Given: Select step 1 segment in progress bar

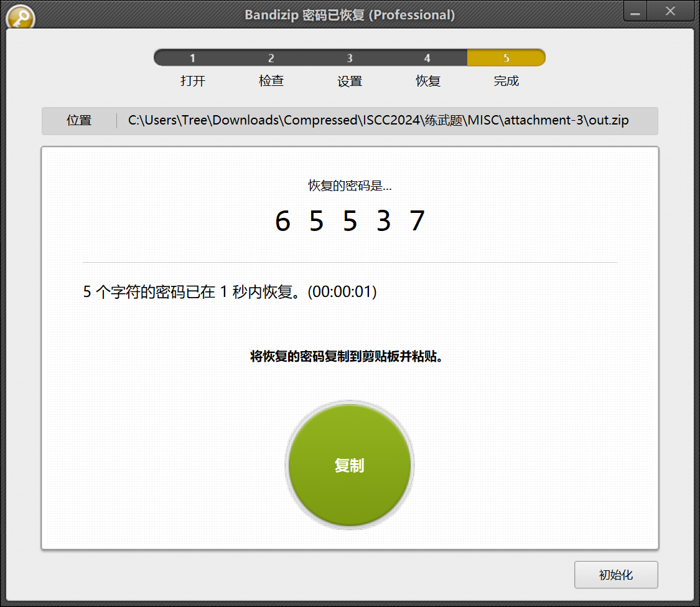Looking at the screenshot, I should (x=193, y=58).
